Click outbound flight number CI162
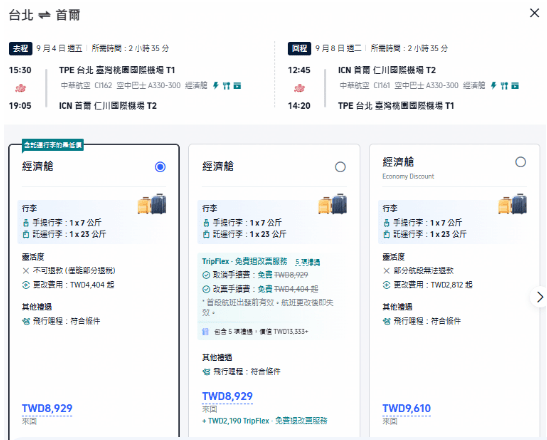The height and width of the screenshot is (440, 547). click(103, 85)
